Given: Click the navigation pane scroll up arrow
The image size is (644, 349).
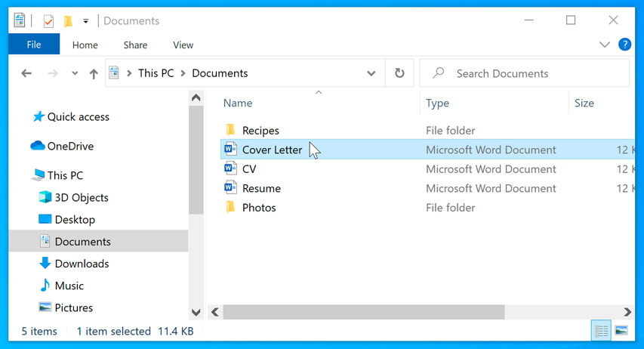Looking at the screenshot, I should coord(196,98).
